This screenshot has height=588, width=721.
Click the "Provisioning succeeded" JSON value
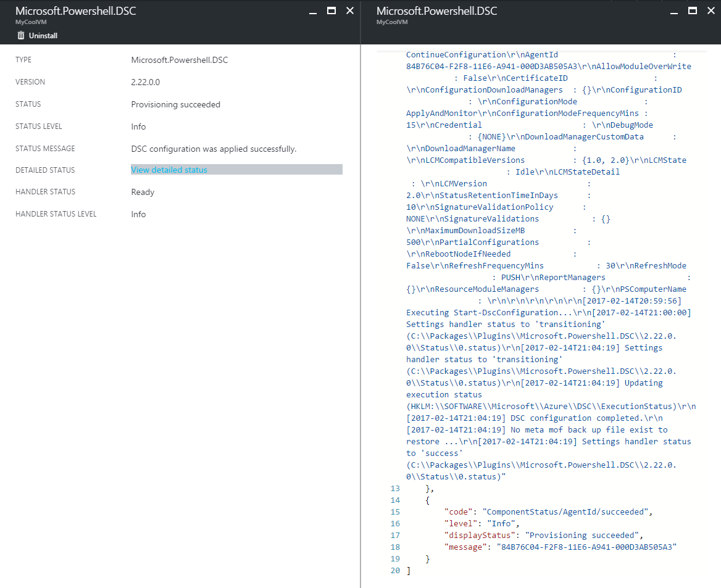pos(581,535)
